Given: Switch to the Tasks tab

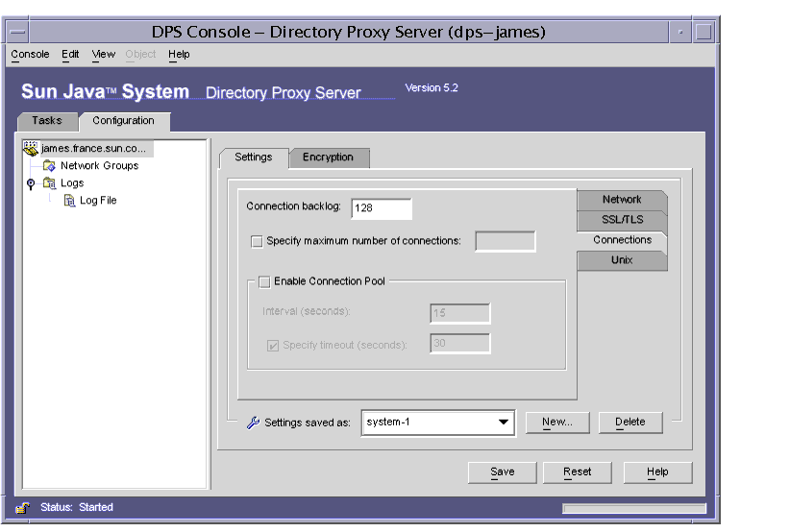Looking at the screenshot, I should click(47, 121).
